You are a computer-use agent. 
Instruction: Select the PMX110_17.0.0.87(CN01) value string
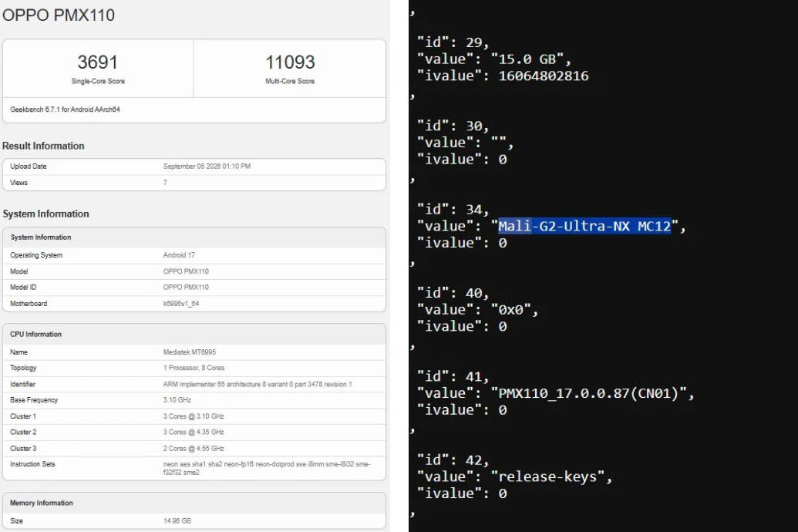(588, 393)
